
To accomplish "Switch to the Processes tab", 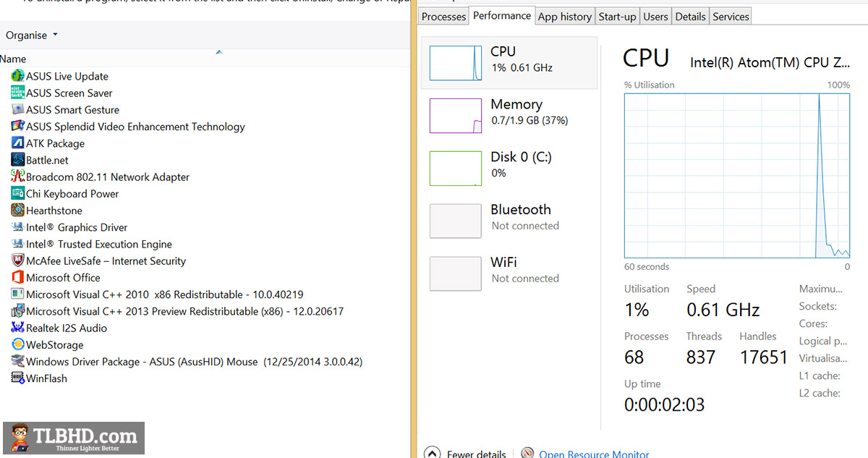I will tap(443, 16).
